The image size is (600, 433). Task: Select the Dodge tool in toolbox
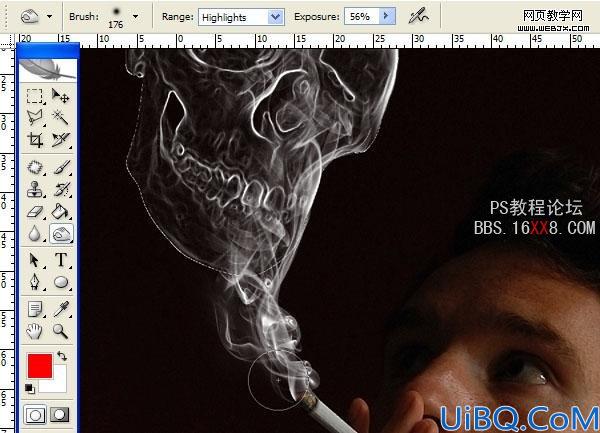click(x=61, y=233)
